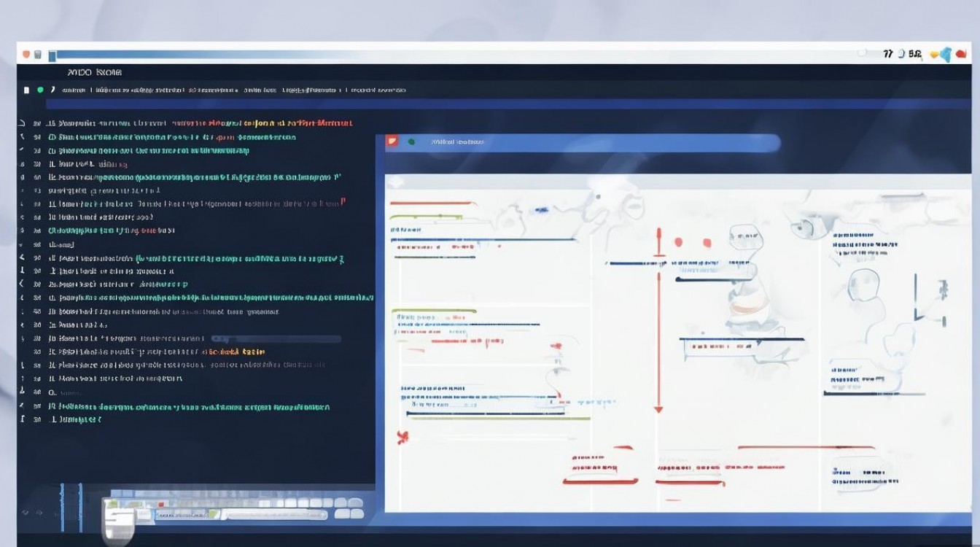
Task: Expand the fold arrow on the first code line
Action: tap(22, 123)
